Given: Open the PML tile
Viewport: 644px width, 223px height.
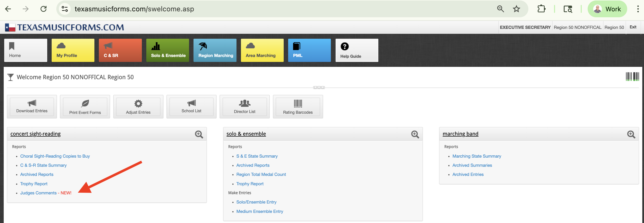Looking at the screenshot, I should pos(309,50).
